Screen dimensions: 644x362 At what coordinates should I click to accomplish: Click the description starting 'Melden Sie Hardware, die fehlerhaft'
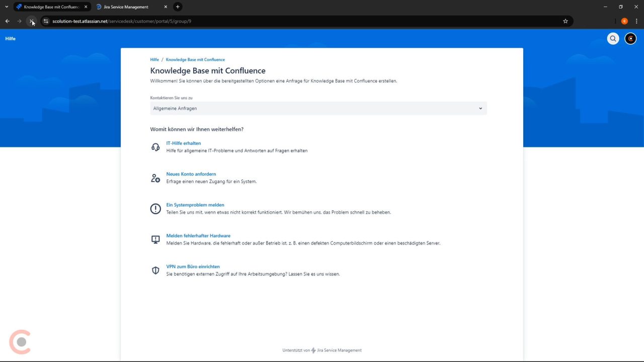[x=303, y=243]
